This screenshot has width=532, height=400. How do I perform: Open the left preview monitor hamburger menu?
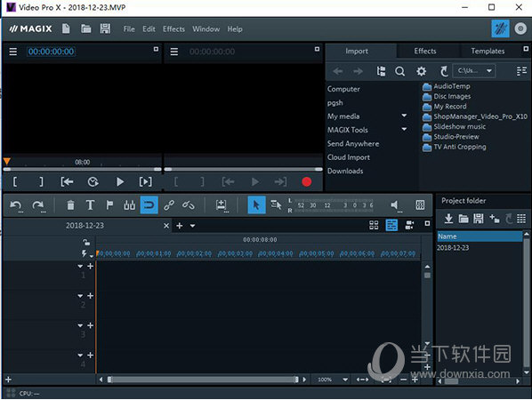click(12, 52)
